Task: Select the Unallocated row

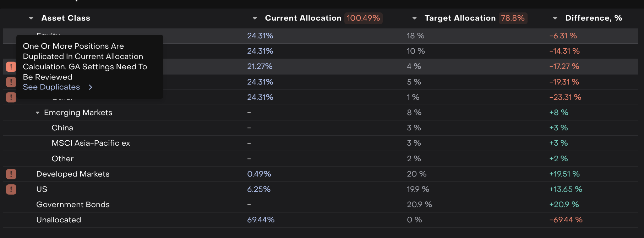Action: click(59, 220)
